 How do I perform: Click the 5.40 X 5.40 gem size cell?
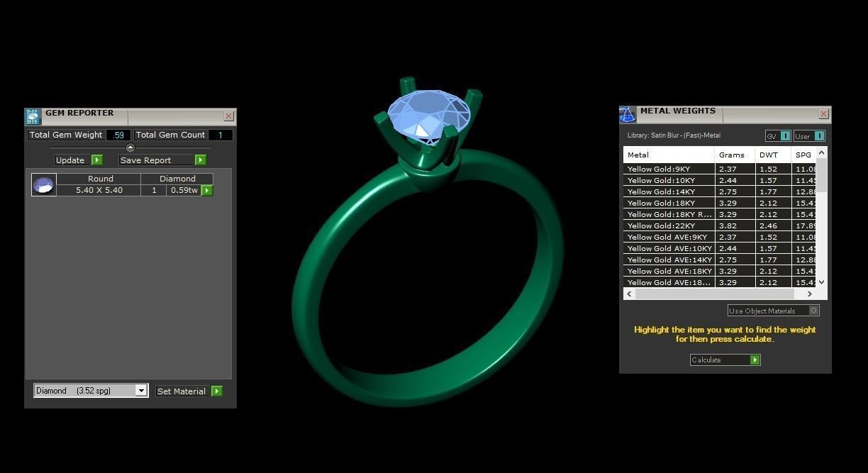point(99,190)
